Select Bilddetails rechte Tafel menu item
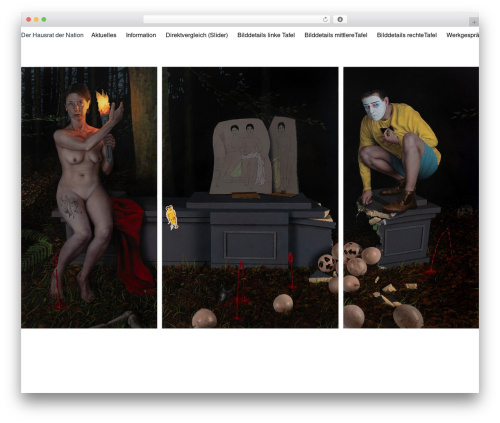The height and width of the screenshot is (423, 500). [x=407, y=35]
